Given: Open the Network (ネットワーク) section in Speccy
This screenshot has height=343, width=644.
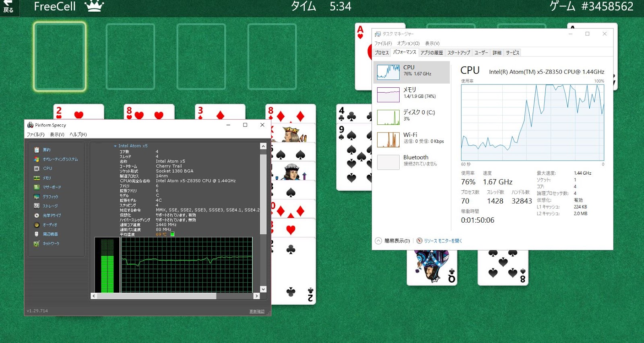Looking at the screenshot, I should coord(46,244).
